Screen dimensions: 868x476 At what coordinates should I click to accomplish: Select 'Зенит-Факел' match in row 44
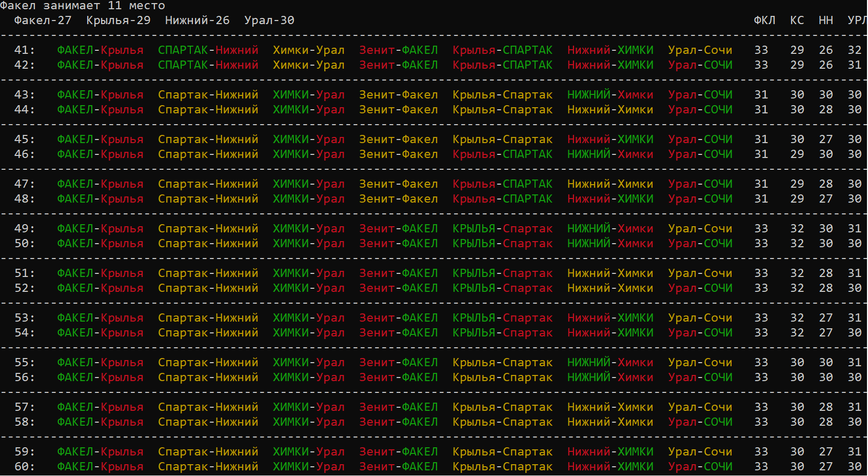[x=399, y=110]
